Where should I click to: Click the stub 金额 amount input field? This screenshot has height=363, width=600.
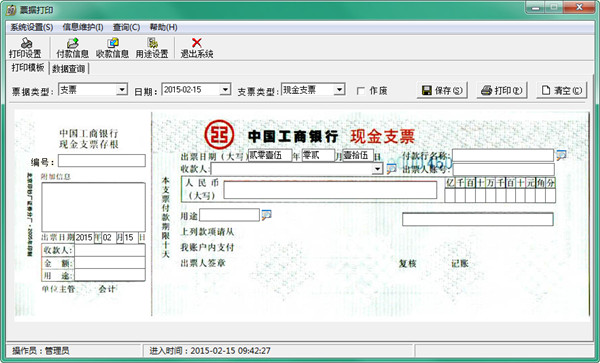[110, 262]
